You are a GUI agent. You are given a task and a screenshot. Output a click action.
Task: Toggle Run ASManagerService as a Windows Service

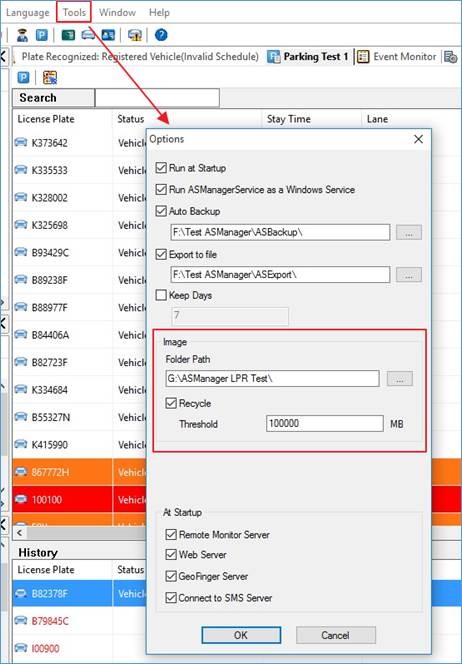pos(161,189)
